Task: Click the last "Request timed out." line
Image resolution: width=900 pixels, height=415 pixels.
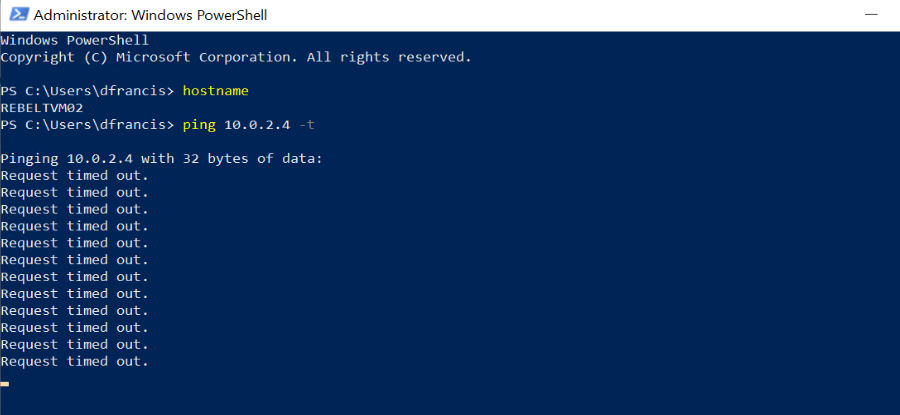Action: click(75, 362)
